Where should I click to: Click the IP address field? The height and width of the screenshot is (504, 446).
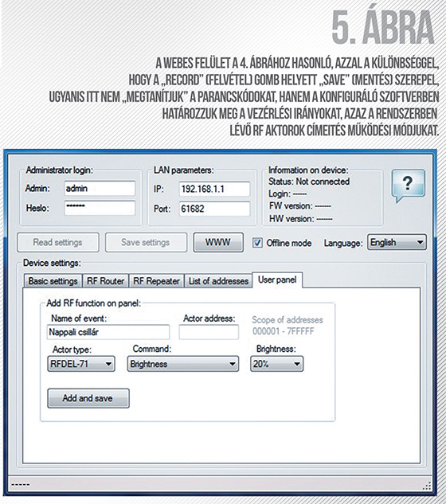[x=214, y=189]
